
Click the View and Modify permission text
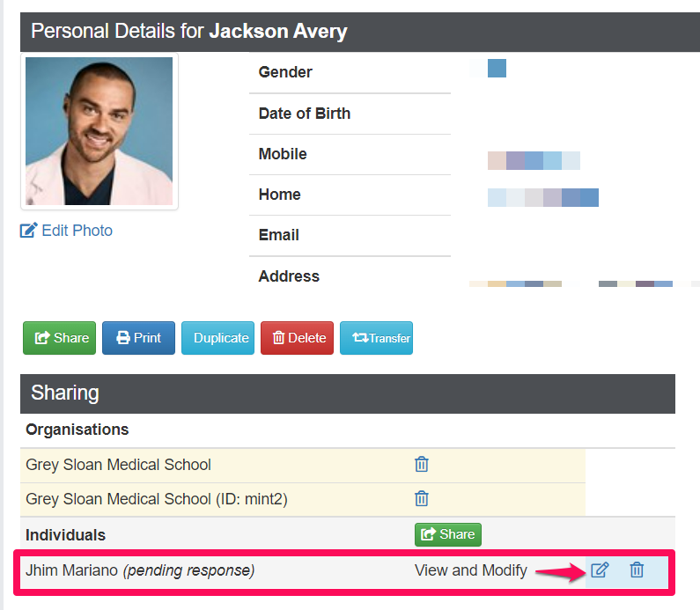pos(470,570)
